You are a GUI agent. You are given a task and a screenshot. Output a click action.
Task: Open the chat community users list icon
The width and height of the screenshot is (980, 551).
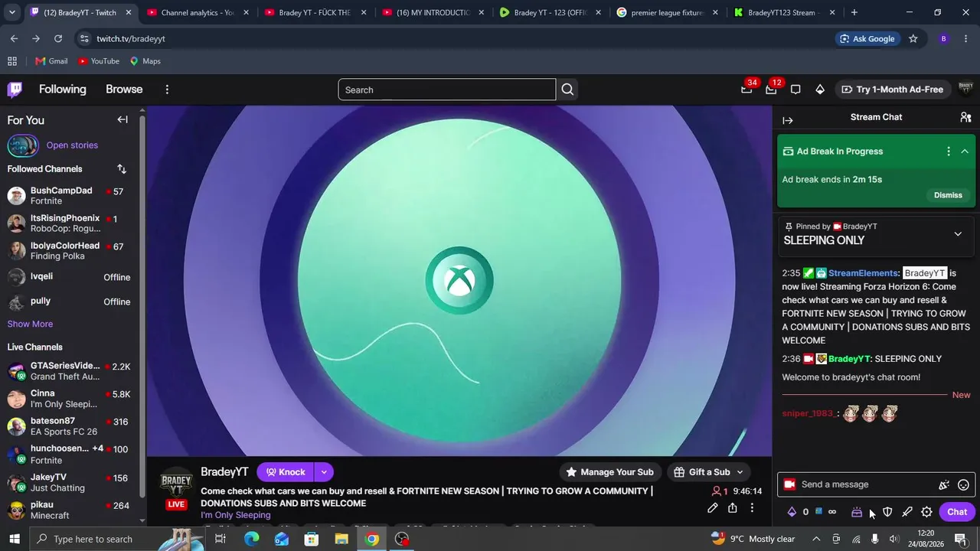(x=965, y=117)
